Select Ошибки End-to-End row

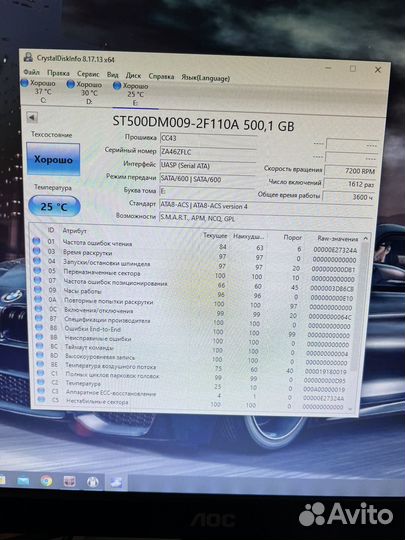coord(195,331)
